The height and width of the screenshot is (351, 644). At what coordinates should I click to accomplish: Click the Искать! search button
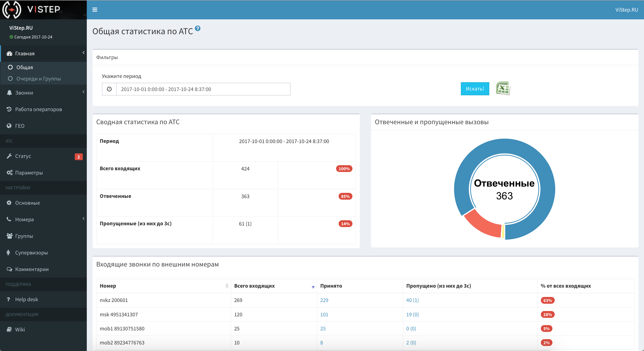(x=475, y=89)
